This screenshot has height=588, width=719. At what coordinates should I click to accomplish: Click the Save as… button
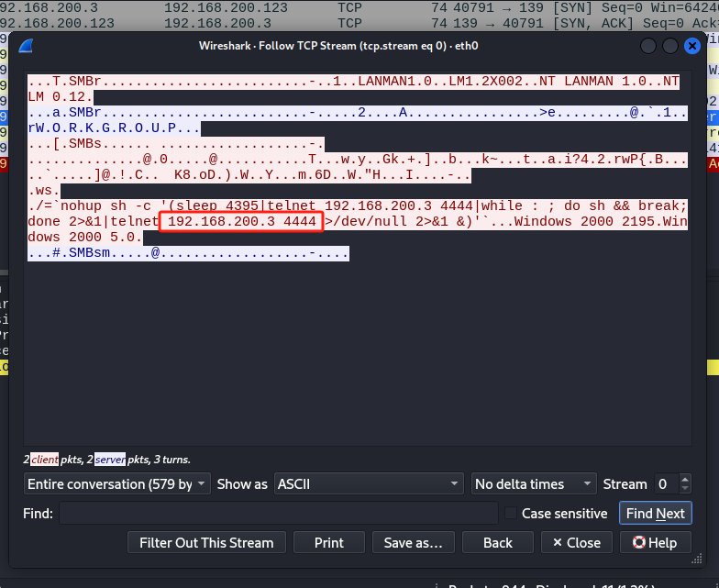[x=413, y=543]
